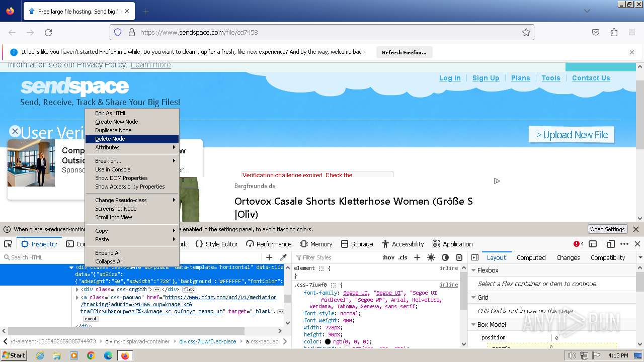
Task: Click the responsive design mode icon
Action: coord(611,244)
